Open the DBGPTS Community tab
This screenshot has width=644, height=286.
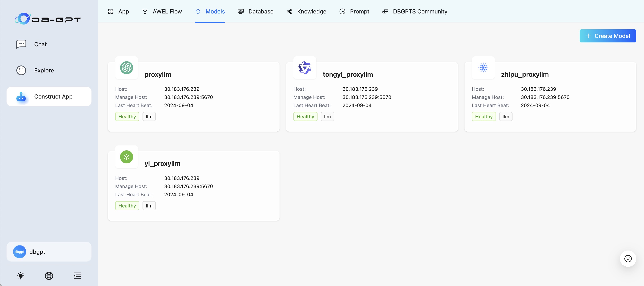point(414,11)
